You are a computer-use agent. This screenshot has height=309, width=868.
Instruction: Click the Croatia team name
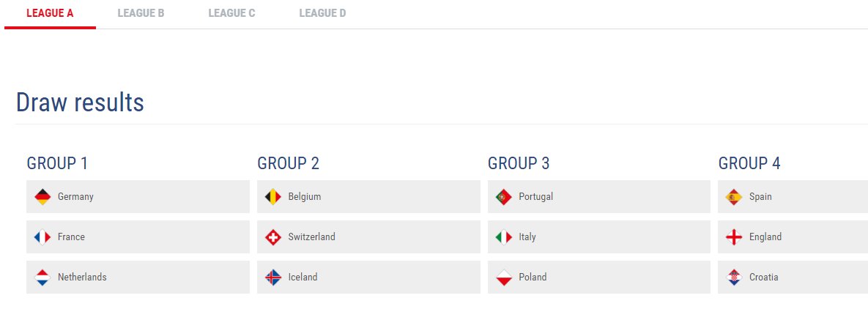[763, 277]
